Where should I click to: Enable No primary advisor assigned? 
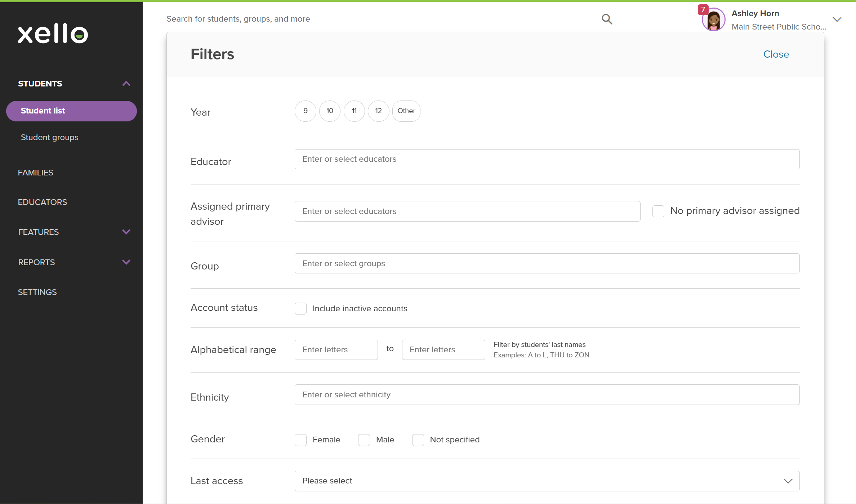click(658, 211)
